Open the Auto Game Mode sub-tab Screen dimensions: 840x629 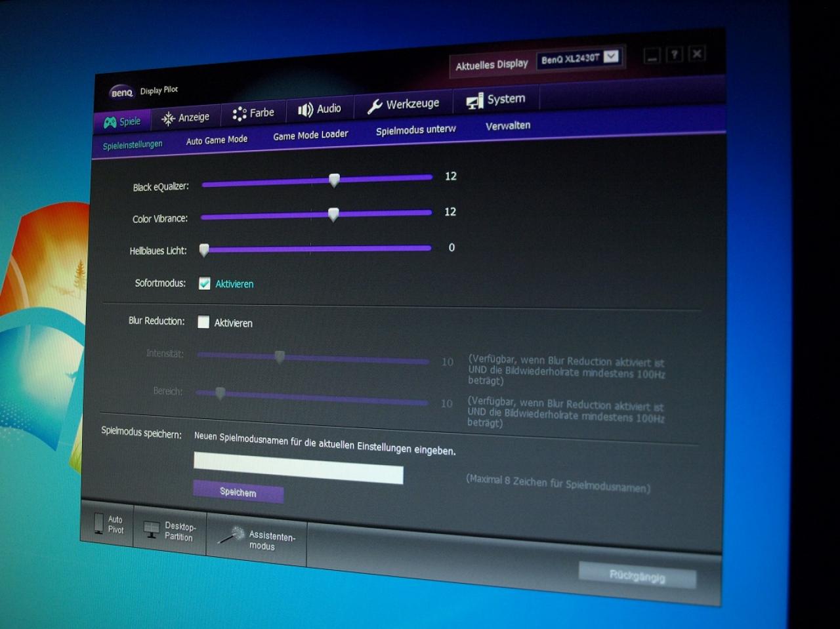point(217,140)
